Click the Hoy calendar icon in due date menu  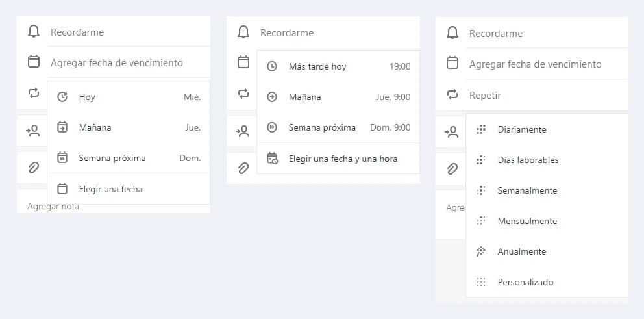coord(62,97)
